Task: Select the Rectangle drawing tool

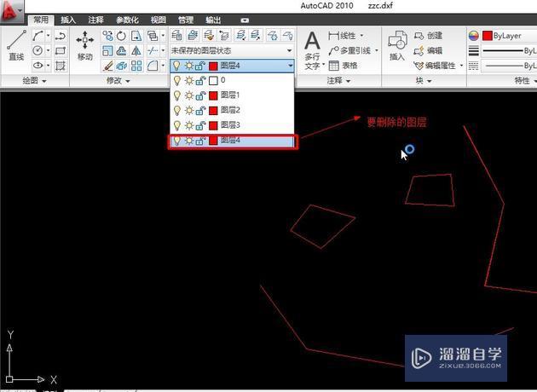Action: [61, 50]
